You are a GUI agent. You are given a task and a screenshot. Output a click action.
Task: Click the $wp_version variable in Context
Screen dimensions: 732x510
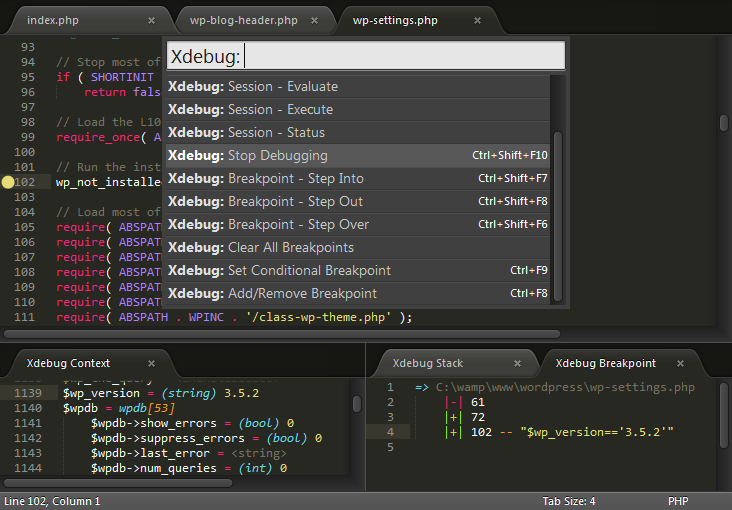point(101,393)
